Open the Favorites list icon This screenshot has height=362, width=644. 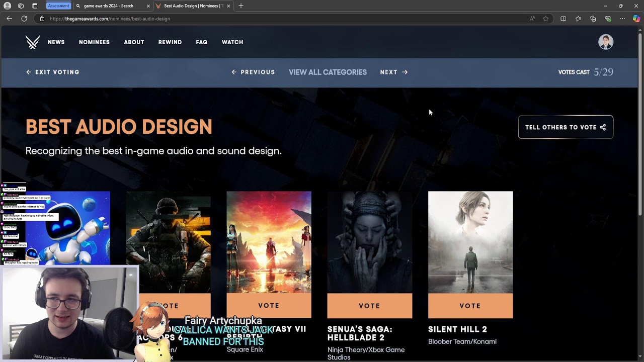578,19
